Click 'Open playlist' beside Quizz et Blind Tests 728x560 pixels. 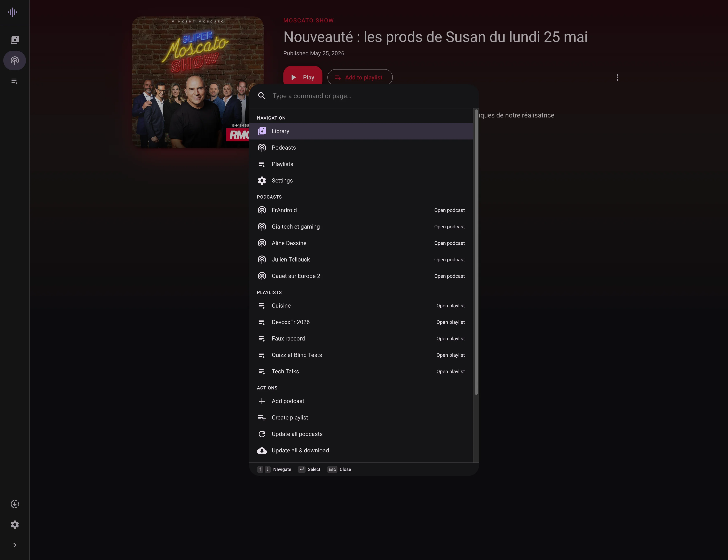tap(451, 355)
